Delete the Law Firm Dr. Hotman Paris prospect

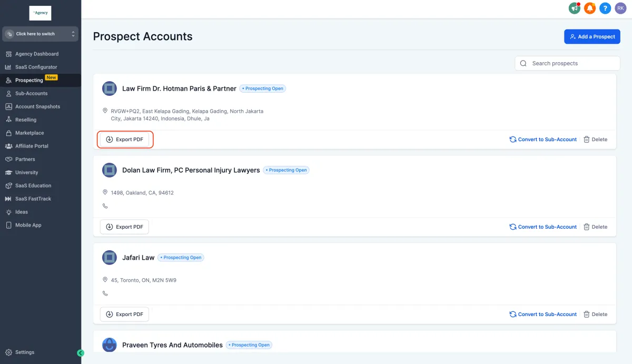[595, 140]
